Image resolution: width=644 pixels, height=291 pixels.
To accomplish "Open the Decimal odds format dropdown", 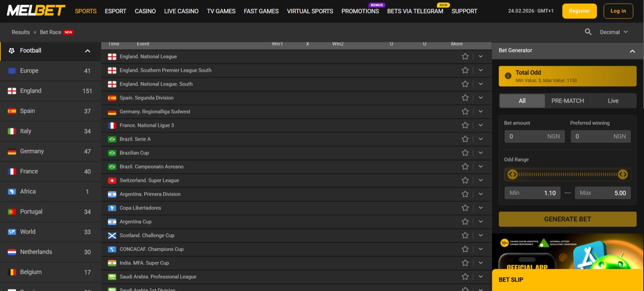I will coord(613,32).
